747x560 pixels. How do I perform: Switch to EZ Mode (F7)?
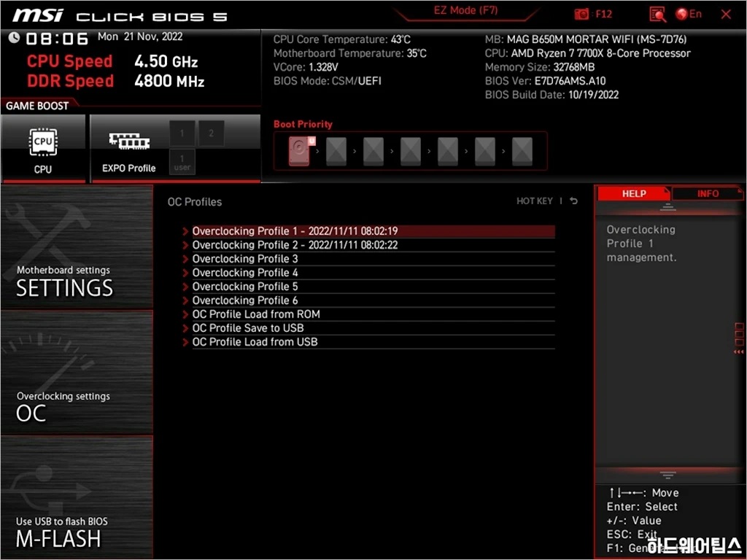465,10
